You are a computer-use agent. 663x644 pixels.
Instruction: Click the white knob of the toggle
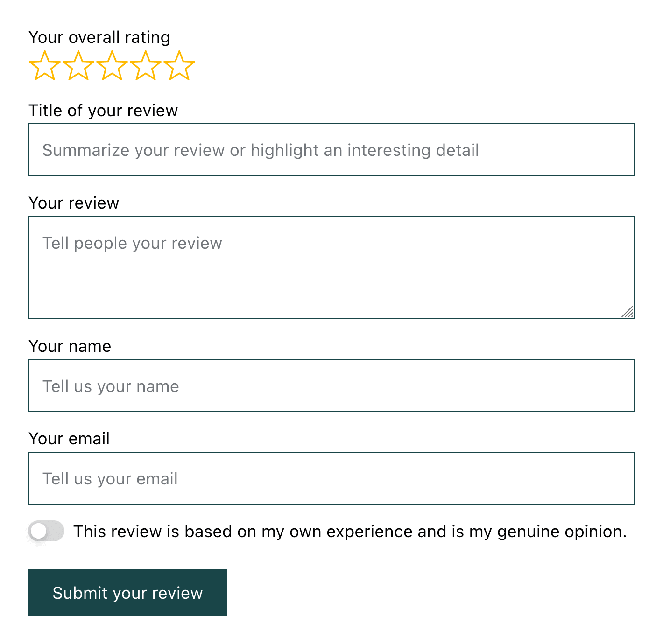point(39,531)
